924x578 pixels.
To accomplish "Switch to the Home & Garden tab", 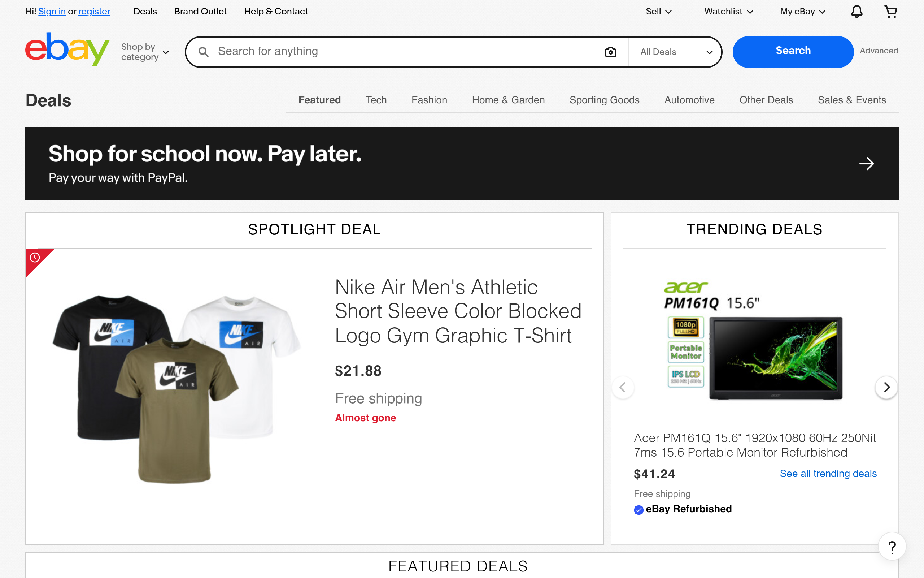I will pyautogui.click(x=508, y=100).
